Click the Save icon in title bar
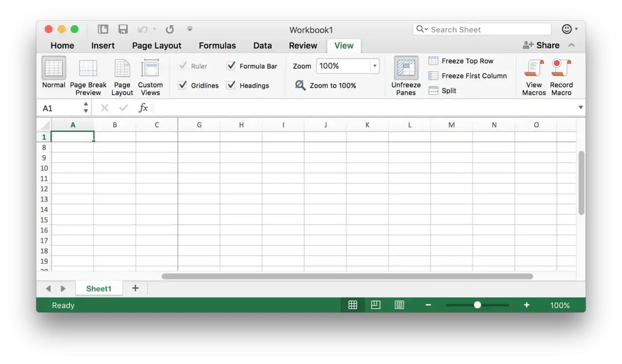 coord(123,29)
